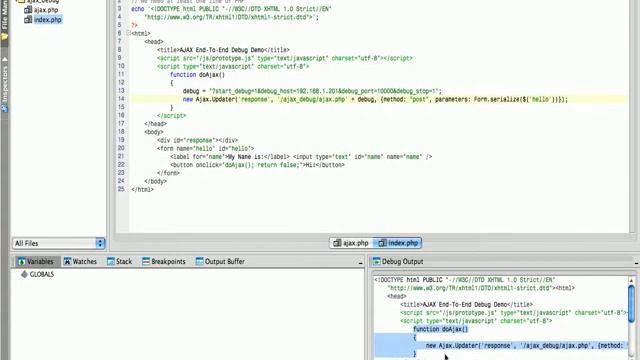Viewport: 640px width, 360px height.
Task: Click the Output Buffer tab icon
Action: [199, 261]
